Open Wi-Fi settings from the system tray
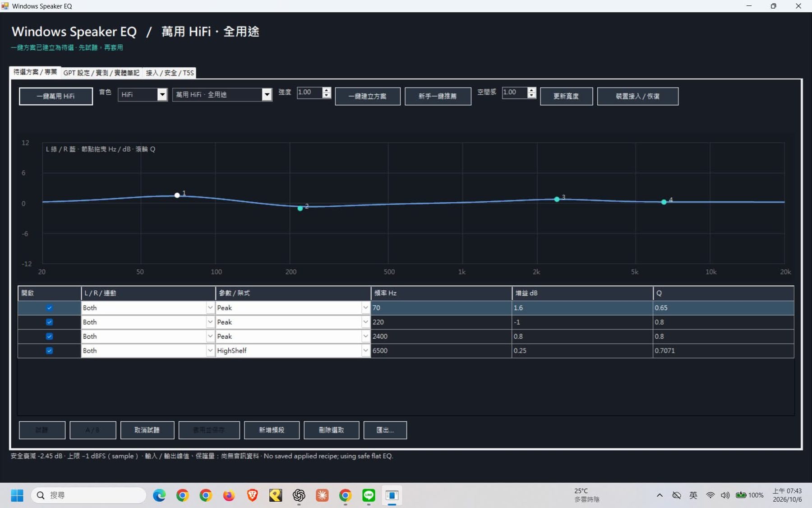Viewport: 812px width, 508px height. pos(710,495)
